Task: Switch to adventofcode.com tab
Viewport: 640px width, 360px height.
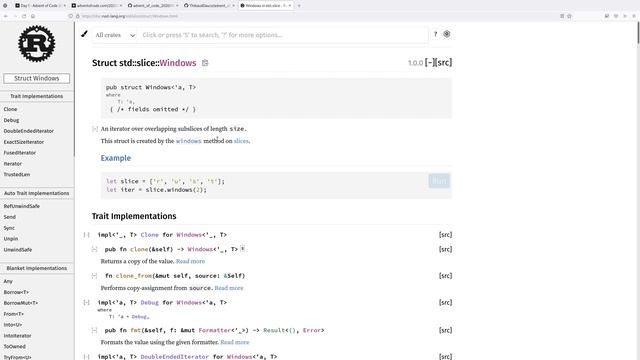Action: coord(96,6)
